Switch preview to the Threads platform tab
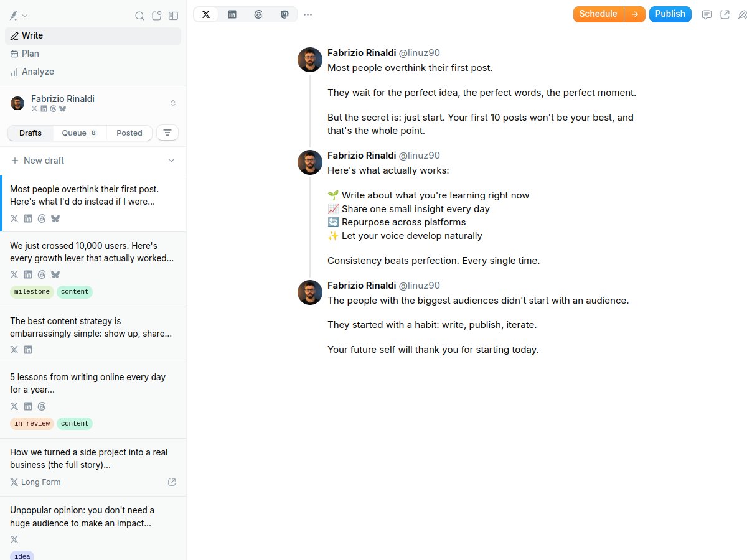Screen dimensions: 747x560 [258, 14]
